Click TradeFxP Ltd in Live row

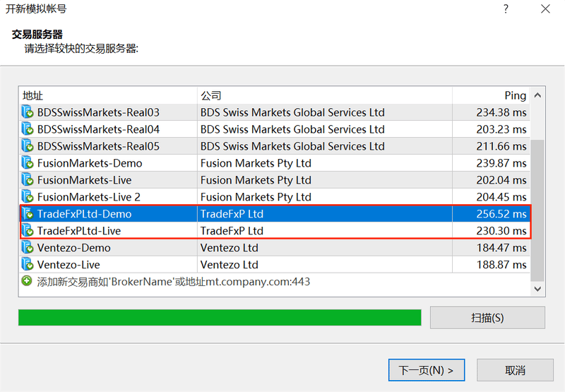(232, 231)
